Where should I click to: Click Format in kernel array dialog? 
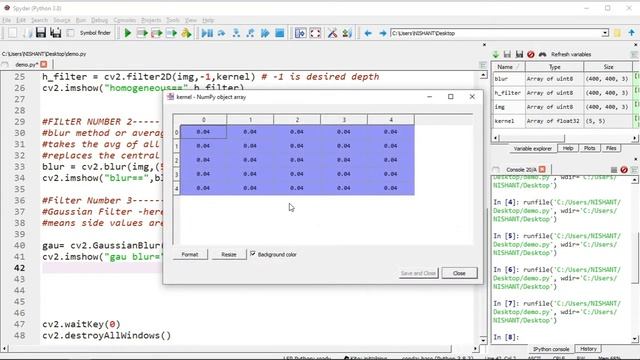pyautogui.click(x=190, y=254)
